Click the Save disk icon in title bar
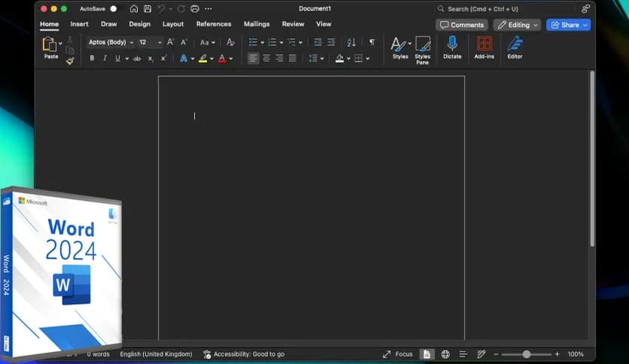 coord(147,9)
